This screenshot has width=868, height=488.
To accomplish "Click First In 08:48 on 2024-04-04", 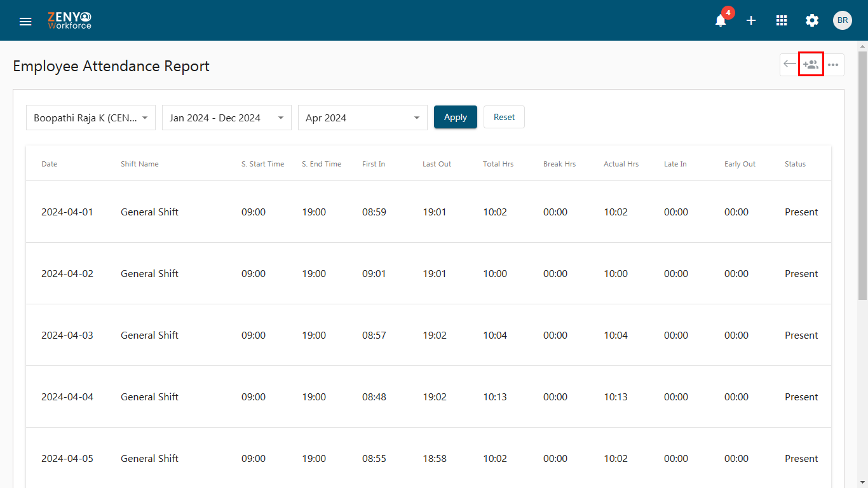I will point(374,397).
